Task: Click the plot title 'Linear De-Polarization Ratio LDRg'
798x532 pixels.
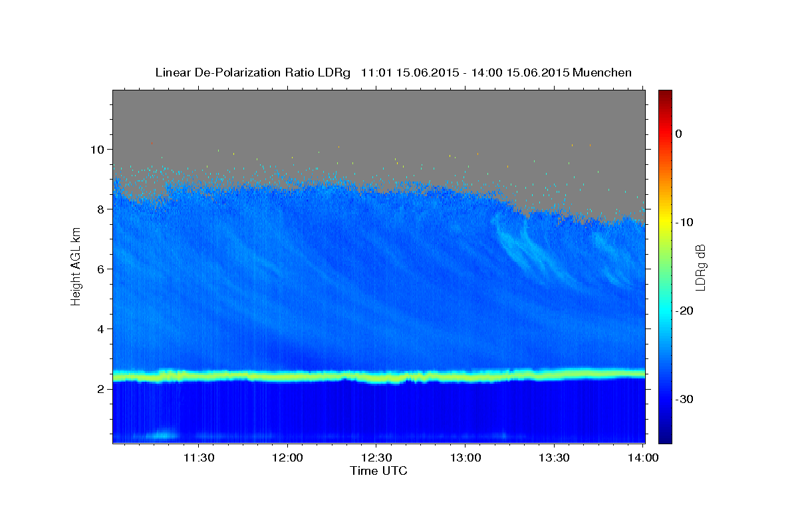Action: tap(253, 72)
